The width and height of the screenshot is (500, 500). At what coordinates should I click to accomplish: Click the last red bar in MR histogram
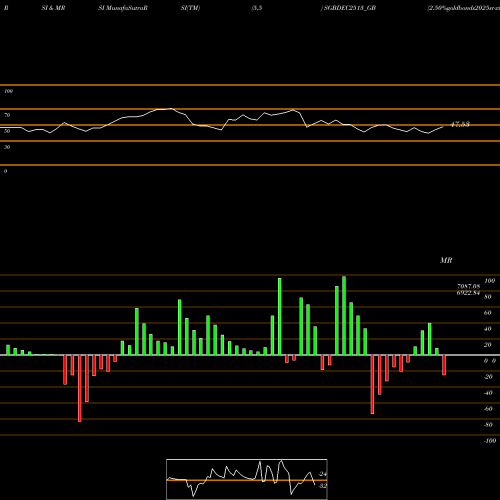point(444,365)
